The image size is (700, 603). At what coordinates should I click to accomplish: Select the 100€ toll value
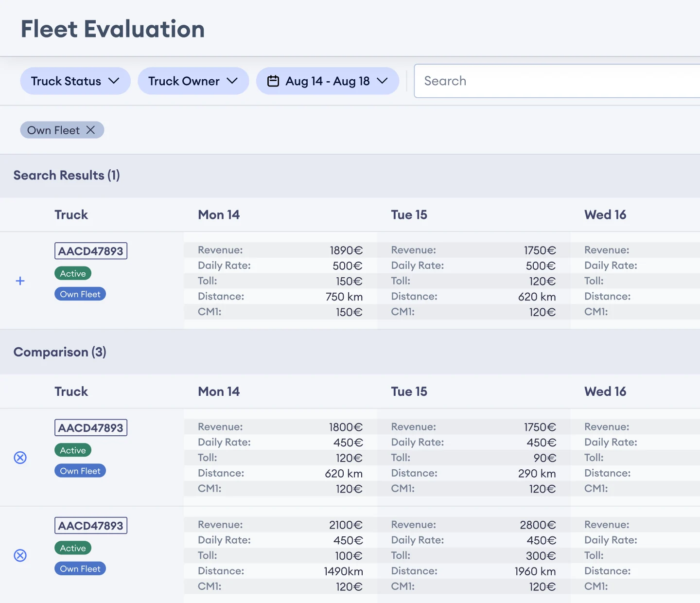(349, 556)
